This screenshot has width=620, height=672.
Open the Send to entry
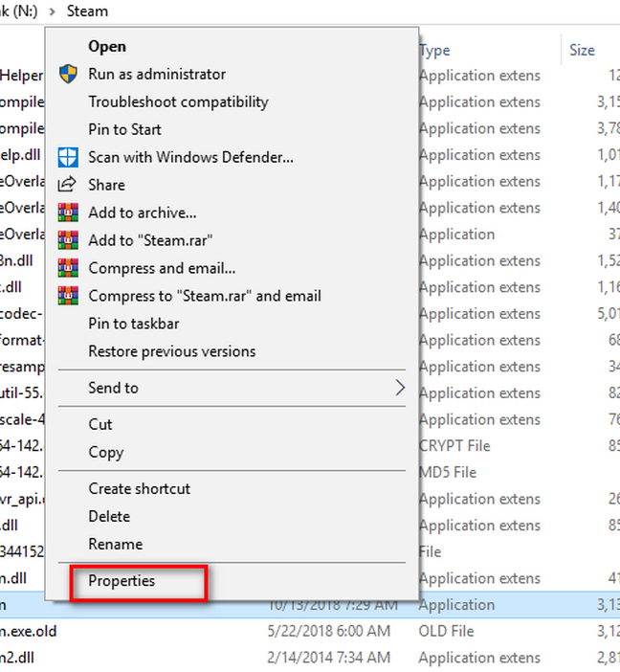click(113, 388)
